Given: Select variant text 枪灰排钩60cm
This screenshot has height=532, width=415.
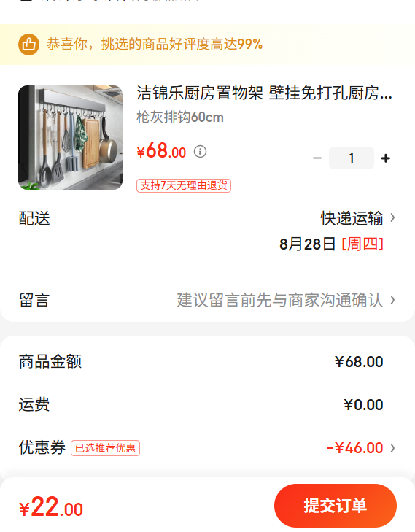Looking at the screenshot, I should click(x=180, y=117).
